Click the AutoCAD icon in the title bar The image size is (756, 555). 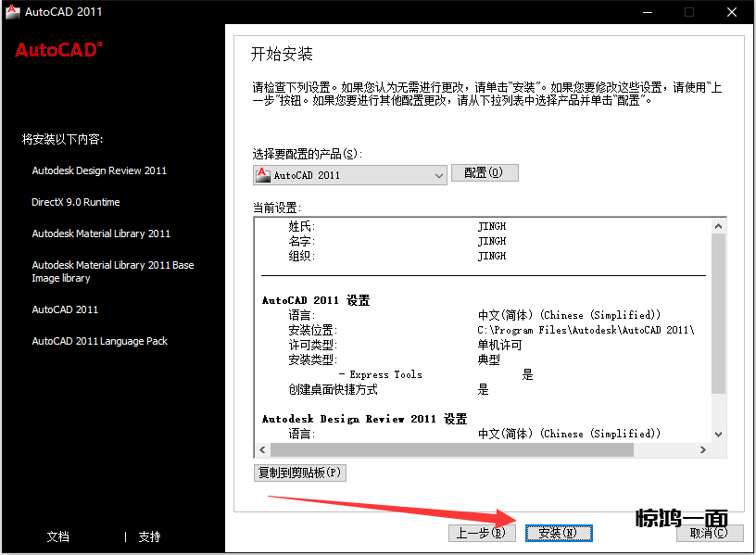coord(12,12)
